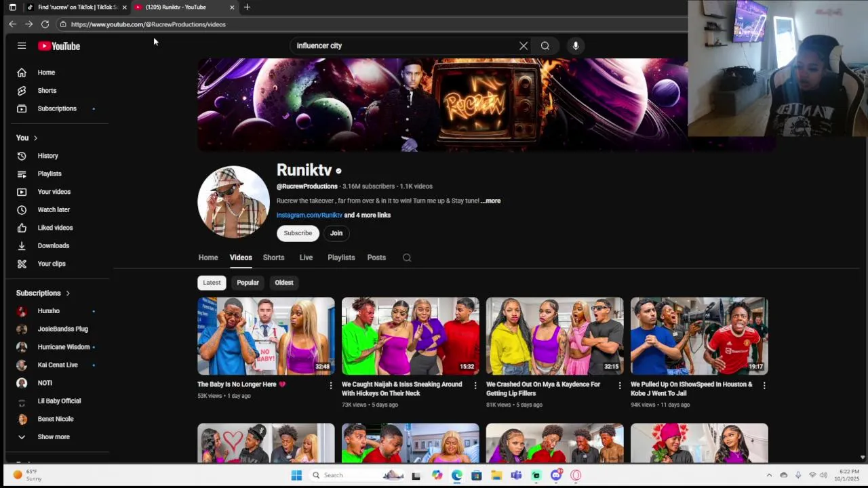Switch to channel Home tab
868x488 pixels.
[208, 258]
